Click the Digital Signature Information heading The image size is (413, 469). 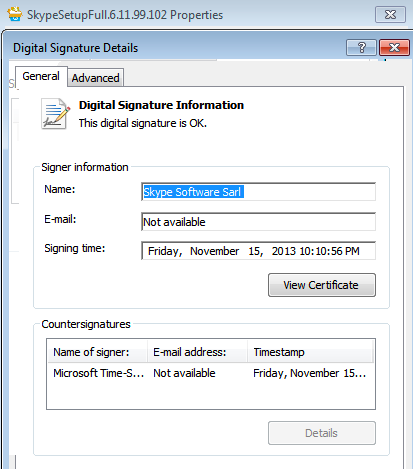[x=161, y=105]
